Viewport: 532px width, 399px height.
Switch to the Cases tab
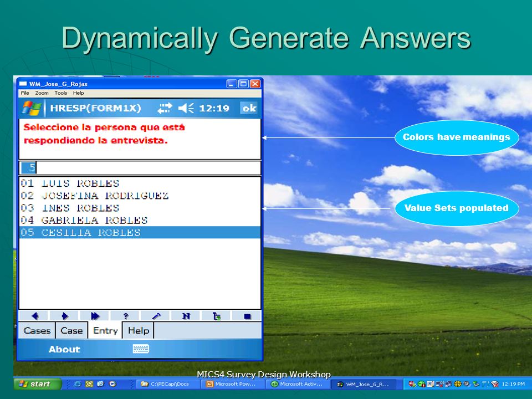click(x=37, y=330)
